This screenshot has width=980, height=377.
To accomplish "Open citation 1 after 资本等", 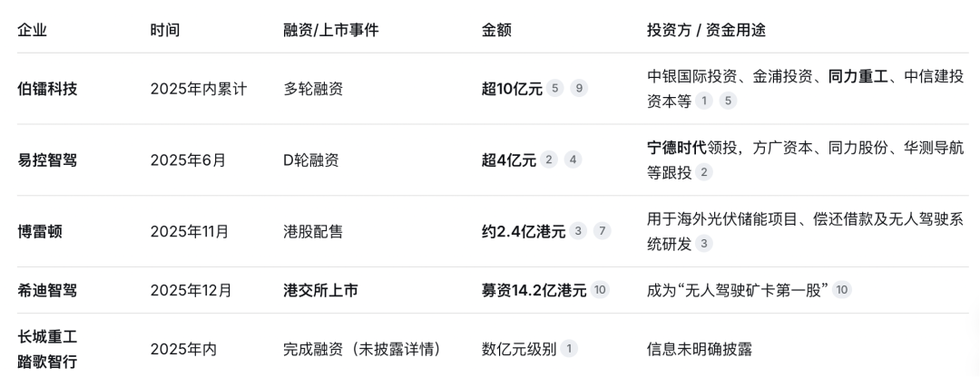I will click(x=704, y=101).
